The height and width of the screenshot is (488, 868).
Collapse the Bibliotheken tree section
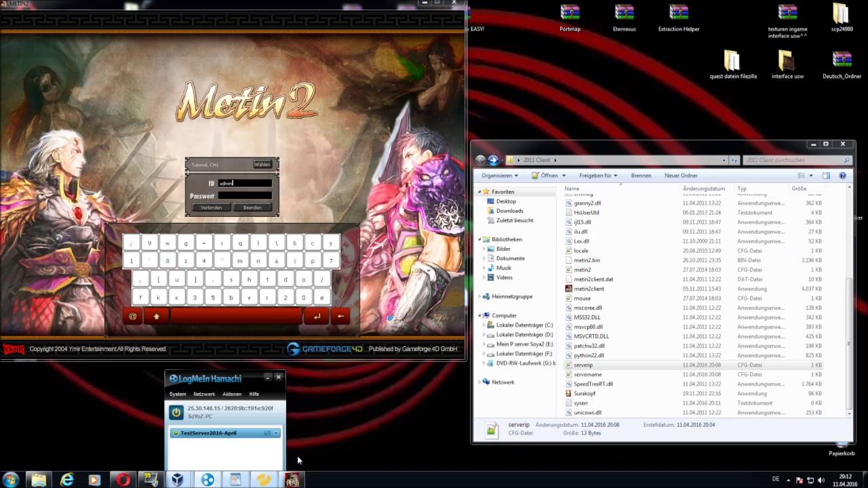click(479, 239)
